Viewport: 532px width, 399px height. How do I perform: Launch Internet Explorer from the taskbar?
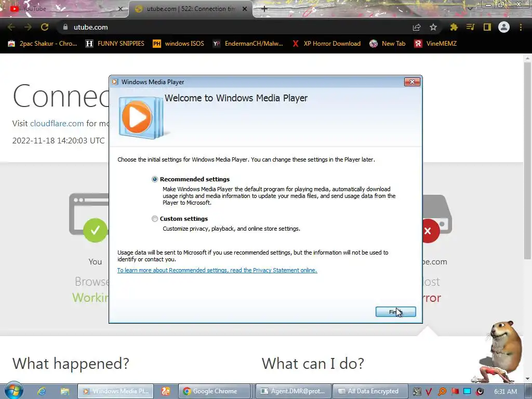coord(42,391)
